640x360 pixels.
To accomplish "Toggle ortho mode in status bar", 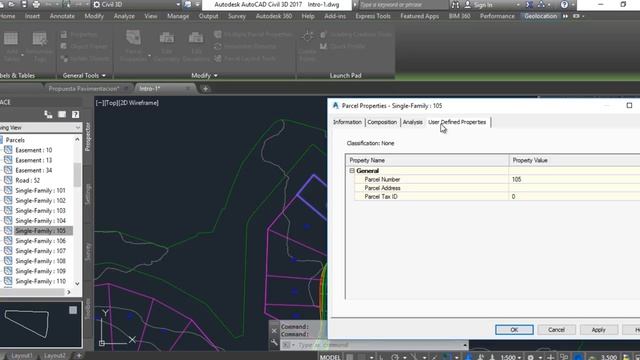I will pos(381,357).
